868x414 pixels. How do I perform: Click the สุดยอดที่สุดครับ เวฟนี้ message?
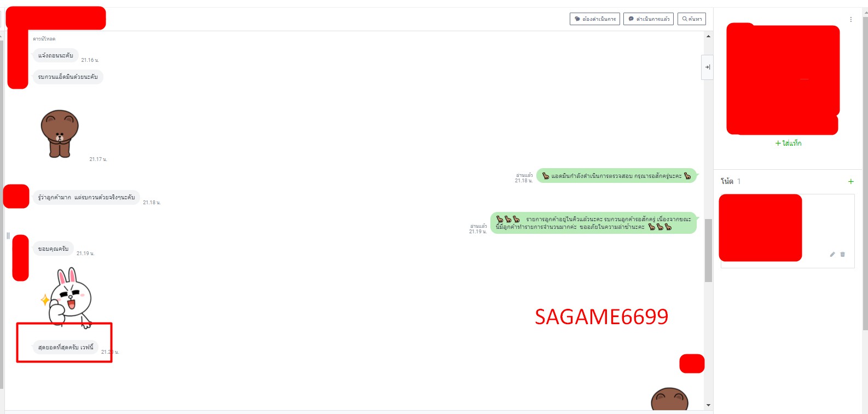(66, 347)
